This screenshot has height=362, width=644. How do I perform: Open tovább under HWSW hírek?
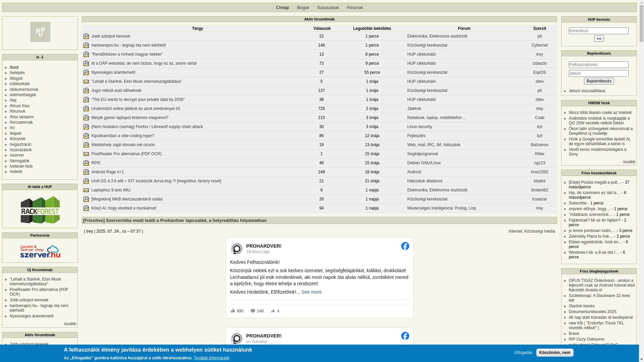coord(629,162)
